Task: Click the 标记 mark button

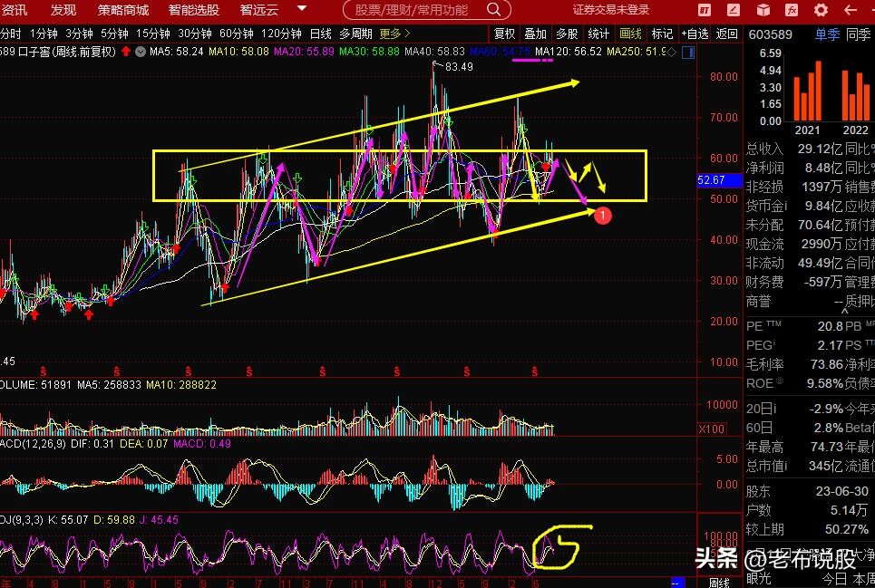Action: pos(662,34)
